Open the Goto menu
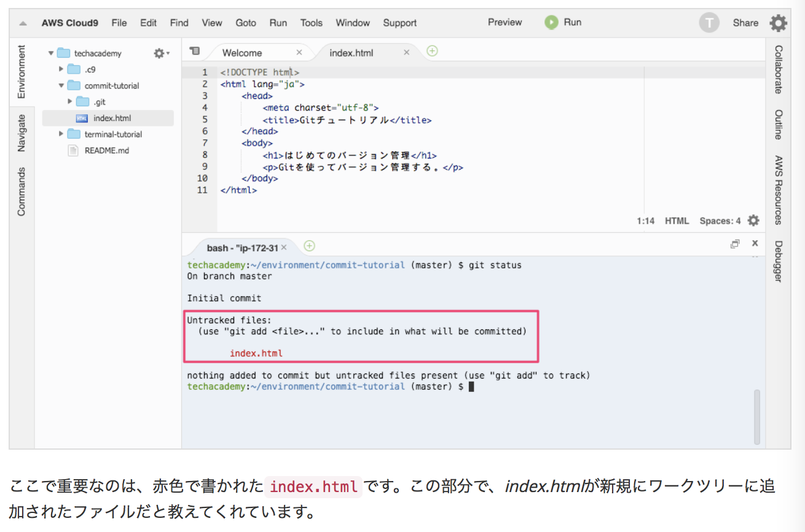The height and width of the screenshot is (532, 805). (245, 23)
